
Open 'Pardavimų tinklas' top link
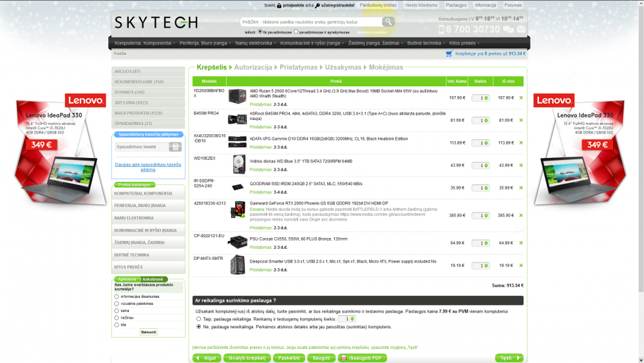(378, 5)
